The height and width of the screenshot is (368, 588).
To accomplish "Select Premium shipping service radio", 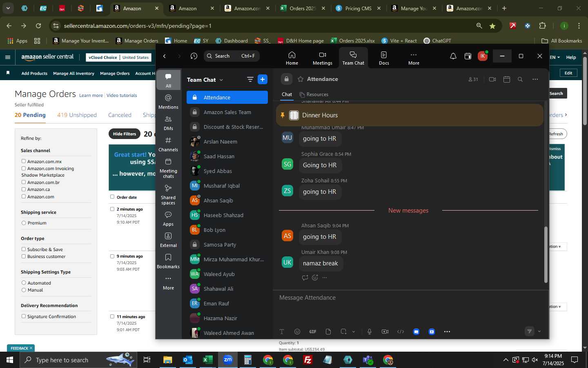I will point(24,223).
